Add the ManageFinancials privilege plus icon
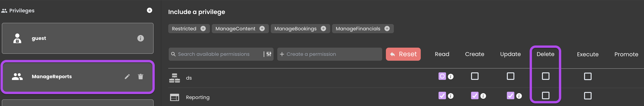 [387, 29]
